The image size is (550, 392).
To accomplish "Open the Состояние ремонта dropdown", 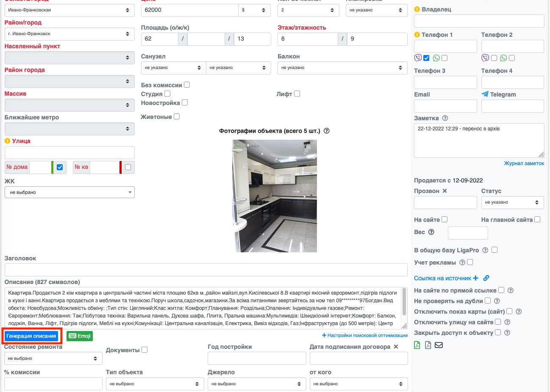I will tap(53, 359).
